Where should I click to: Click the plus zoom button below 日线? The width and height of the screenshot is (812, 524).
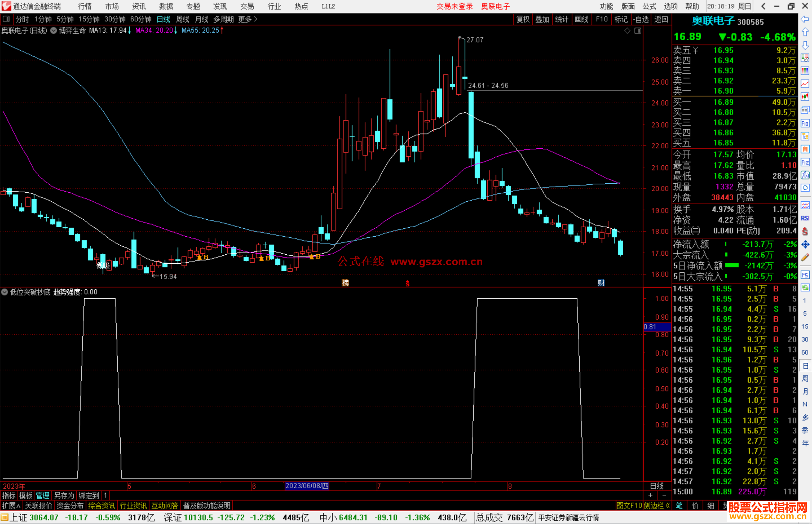(x=650, y=495)
